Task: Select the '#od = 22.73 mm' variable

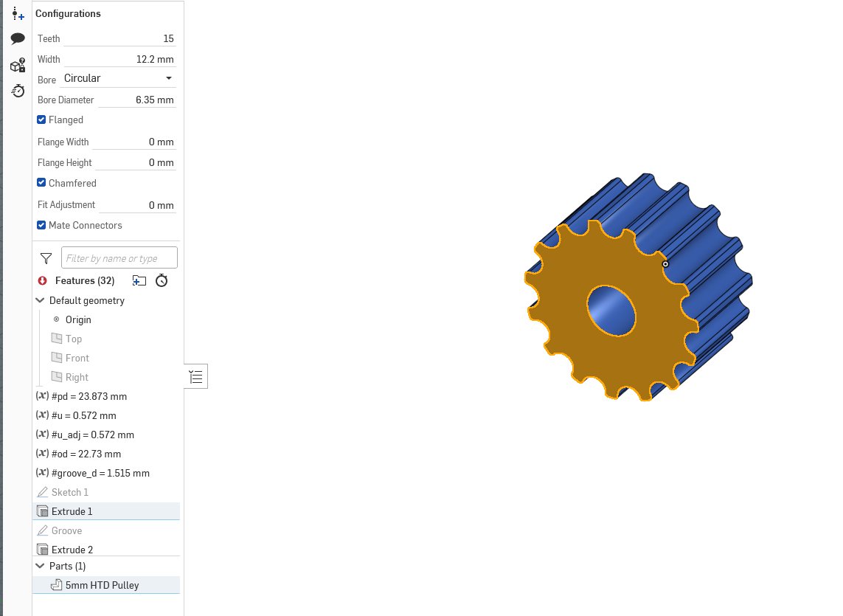Action: pyautogui.click(x=86, y=454)
